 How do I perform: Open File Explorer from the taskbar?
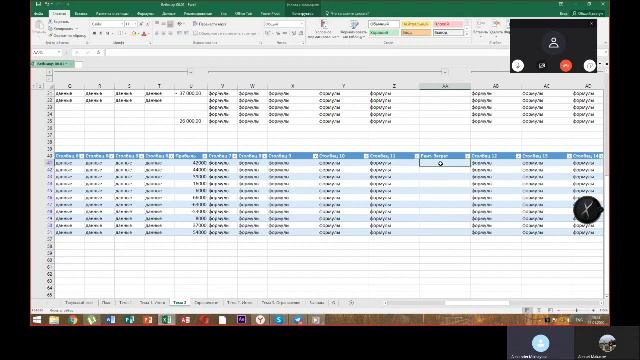coord(54,320)
